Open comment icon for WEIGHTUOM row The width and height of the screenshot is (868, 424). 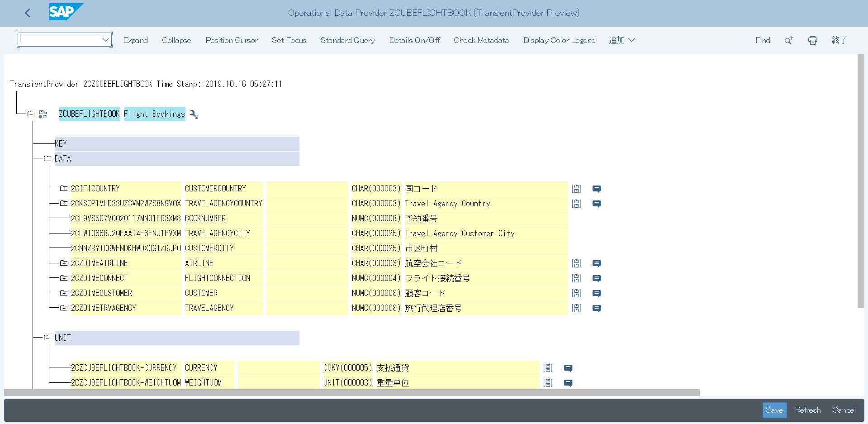568,383
